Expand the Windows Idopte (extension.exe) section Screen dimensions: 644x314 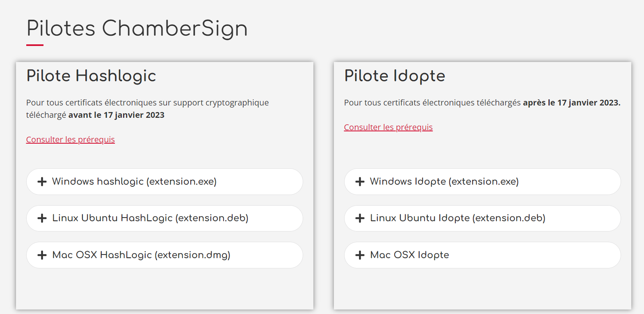(x=444, y=181)
